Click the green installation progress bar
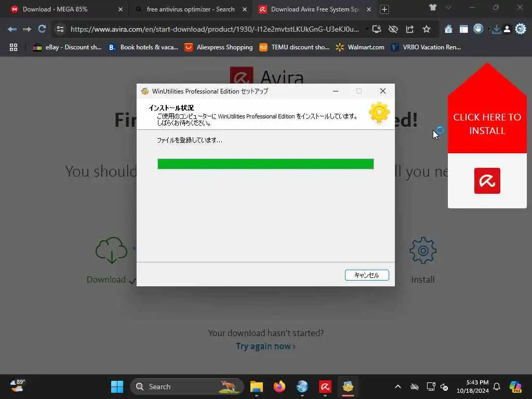 tap(265, 164)
